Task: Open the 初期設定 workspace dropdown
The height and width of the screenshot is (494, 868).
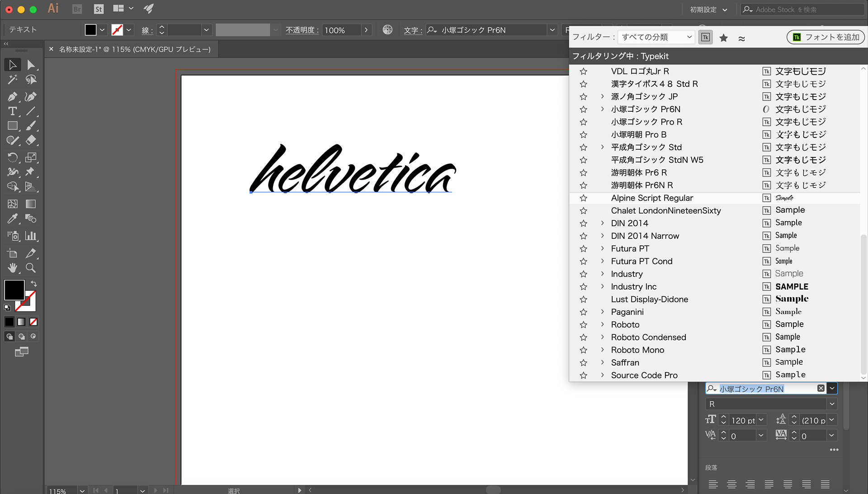Action: pos(708,9)
